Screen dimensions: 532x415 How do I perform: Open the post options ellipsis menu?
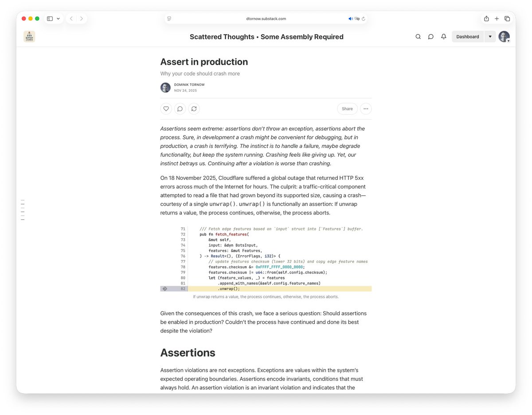tap(366, 109)
